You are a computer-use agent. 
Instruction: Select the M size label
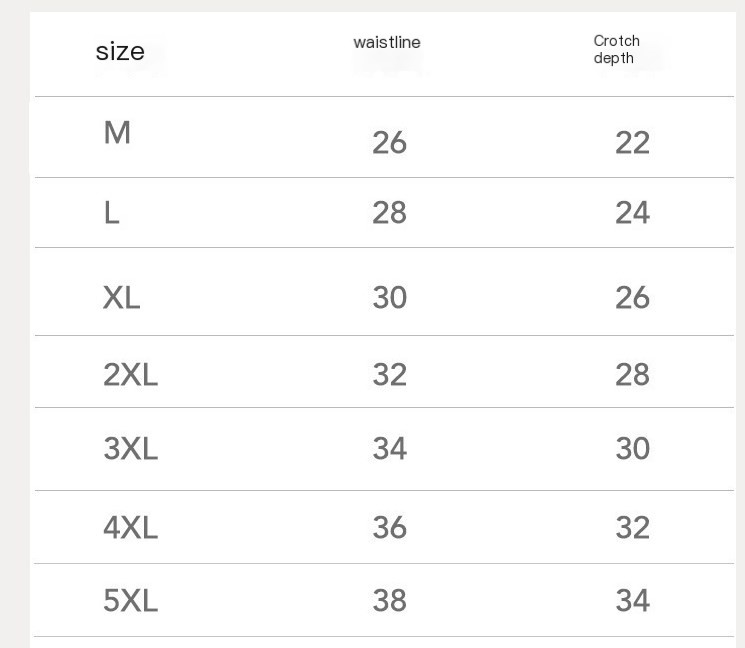coord(117,133)
